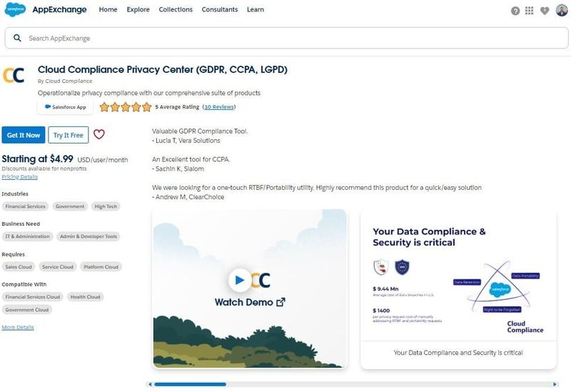
Task: Click carousel right arrow
Action: [555, 384]
